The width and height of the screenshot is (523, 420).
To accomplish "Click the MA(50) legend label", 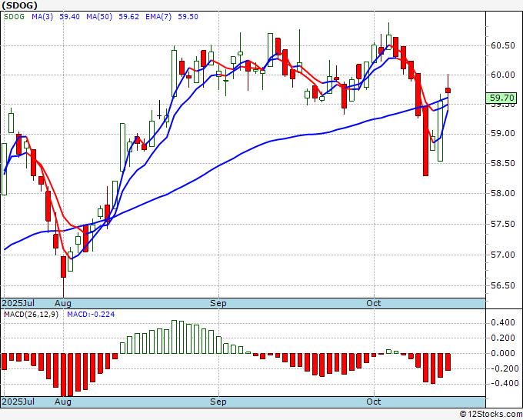I will (x=99, y=17).
